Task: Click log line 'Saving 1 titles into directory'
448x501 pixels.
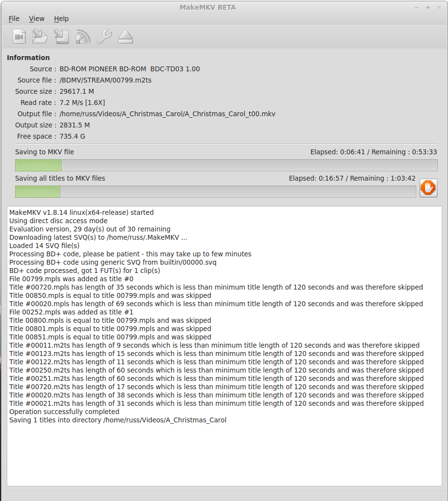Action: (118, 420)
